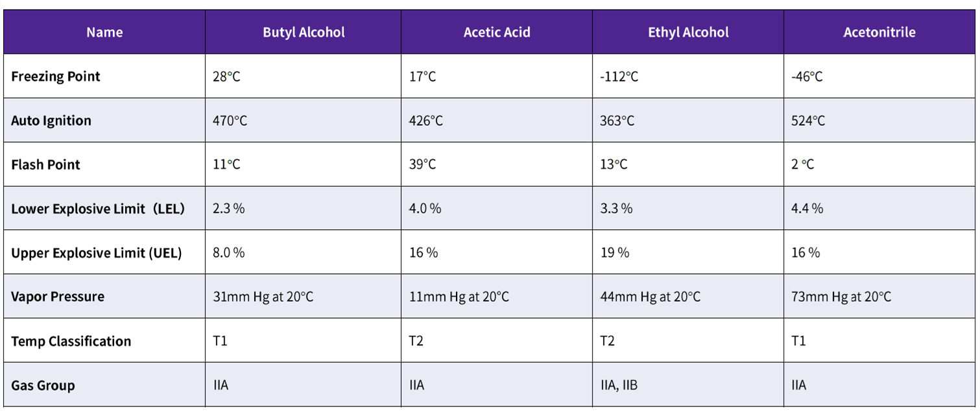Select the Gas Group row label
This screenshot has width=980, height=411.
tap(43, 386)
